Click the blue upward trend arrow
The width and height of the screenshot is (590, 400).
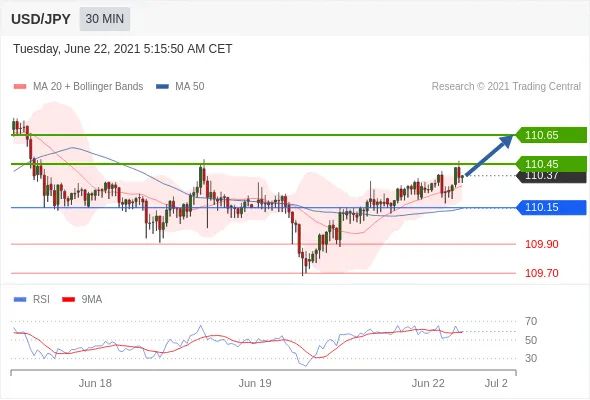tap(489, 155)
